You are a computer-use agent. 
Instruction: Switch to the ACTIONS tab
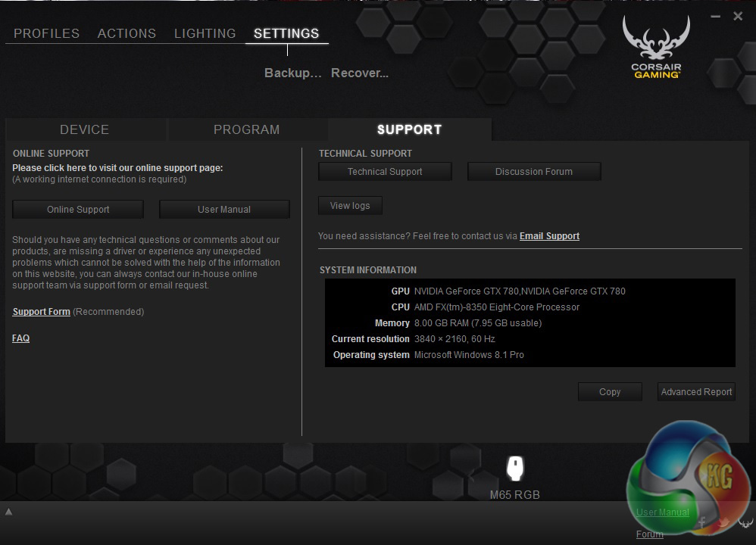pyautogui.click(x=127, y=33)
